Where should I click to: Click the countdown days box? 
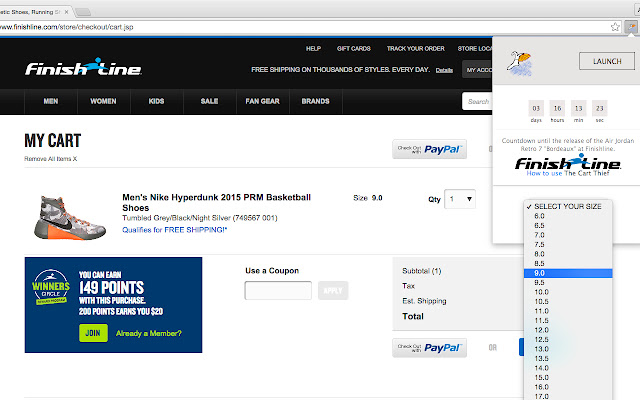tap(536, 108)
